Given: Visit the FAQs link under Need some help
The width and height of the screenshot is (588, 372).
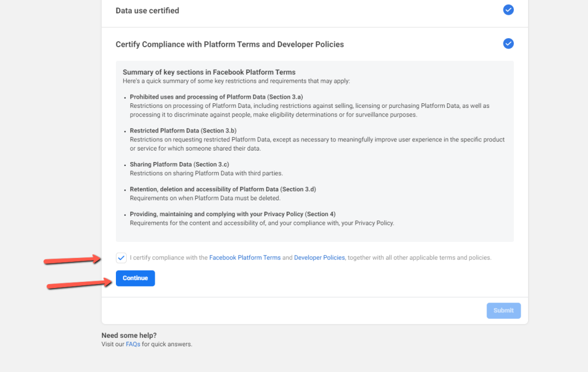Looking at the screenshot, I should point(132,344).
